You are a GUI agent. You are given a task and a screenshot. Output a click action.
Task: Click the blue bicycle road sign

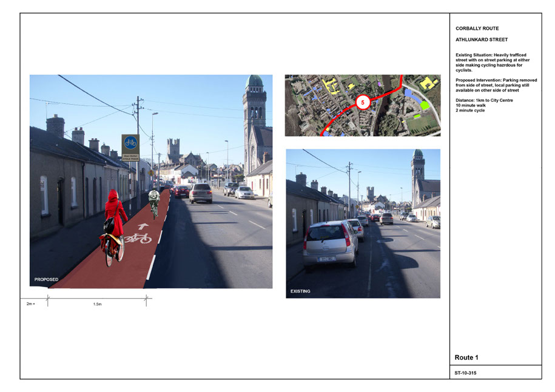click(130, 144)
